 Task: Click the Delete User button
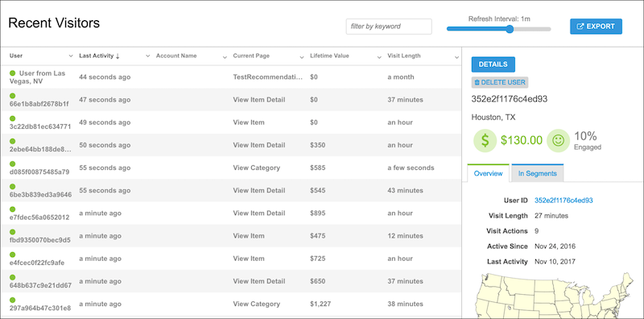tap(500, 82)
